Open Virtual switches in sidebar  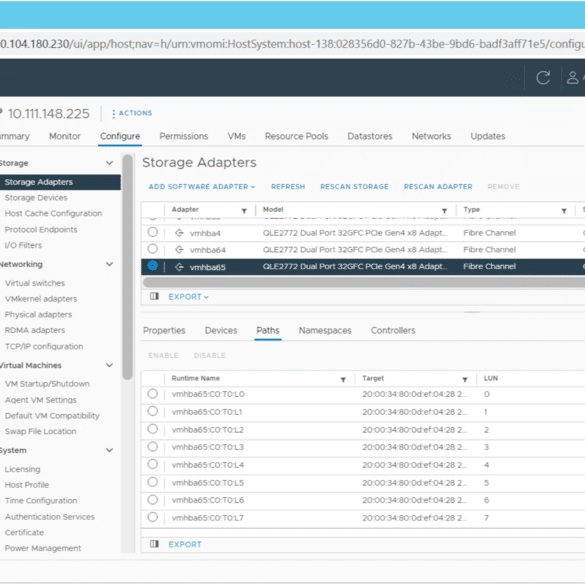click(x=35, y=283)
